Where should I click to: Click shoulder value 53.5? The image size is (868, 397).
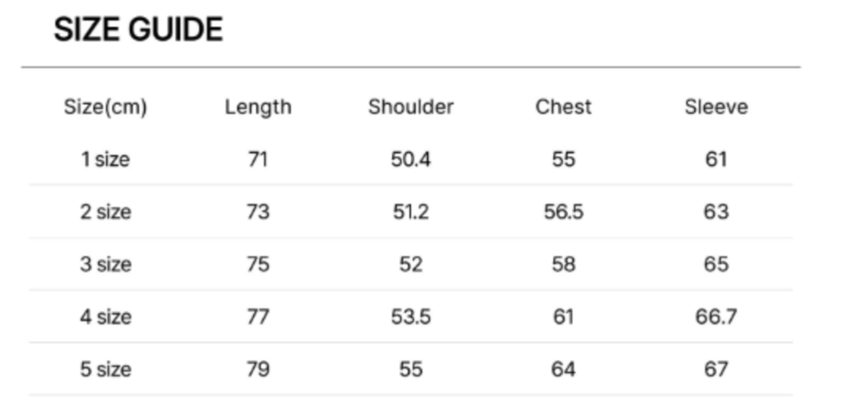click(411, 317)
